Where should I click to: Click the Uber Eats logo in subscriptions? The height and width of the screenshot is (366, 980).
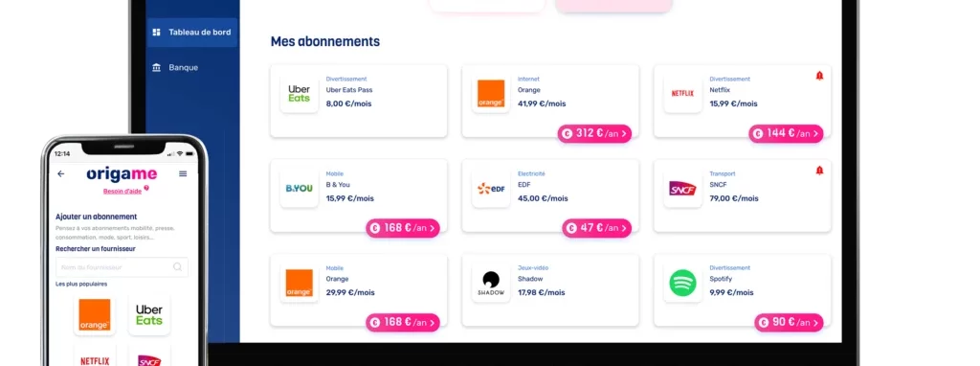[x=300, y=94]
